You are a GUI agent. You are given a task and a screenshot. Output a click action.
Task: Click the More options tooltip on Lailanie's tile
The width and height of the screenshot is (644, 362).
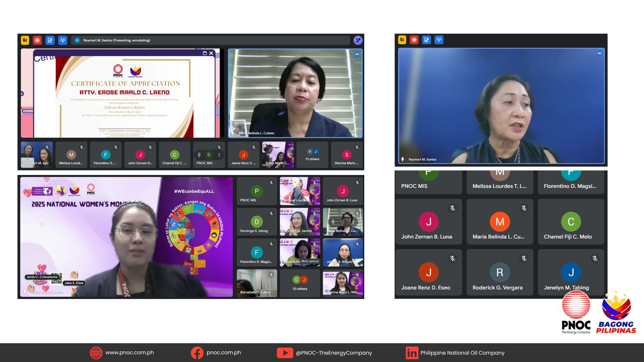pyautogui.click(x=310, y=261)
